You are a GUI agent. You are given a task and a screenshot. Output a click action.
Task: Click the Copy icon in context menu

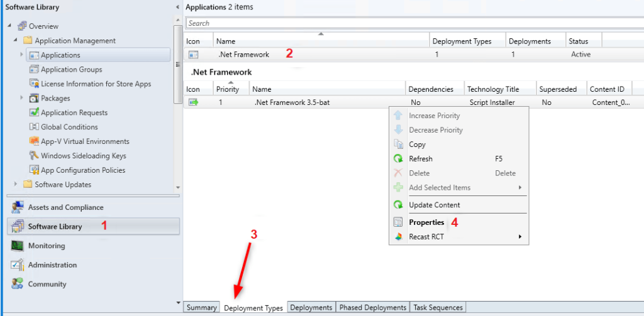click(x=398, y=144)
